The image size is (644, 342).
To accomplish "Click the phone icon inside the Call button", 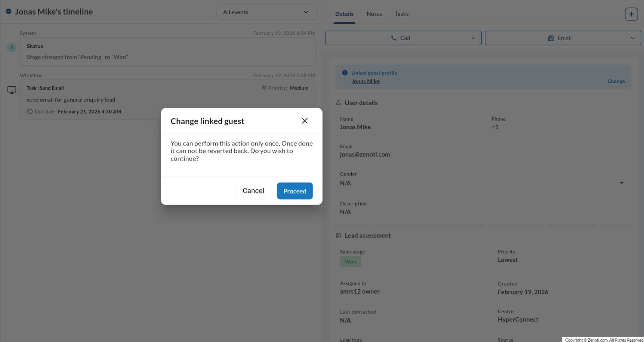I will pos(394,38).
